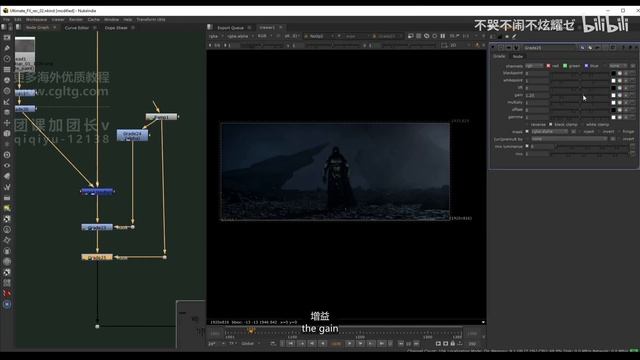Toggle the blue channel checkbox

coord(587,66)
